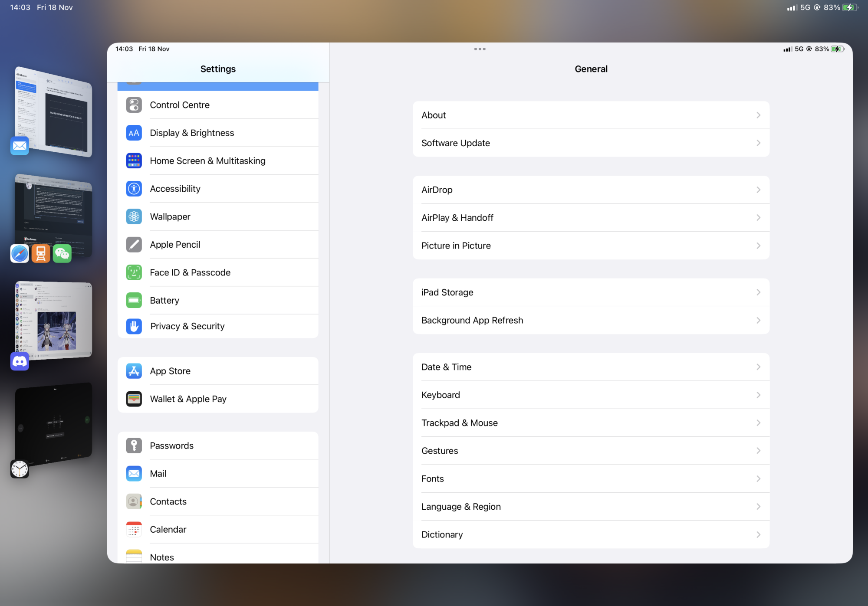Open App Store via its icon
The image size is (868, 606).
coord(134,371)
